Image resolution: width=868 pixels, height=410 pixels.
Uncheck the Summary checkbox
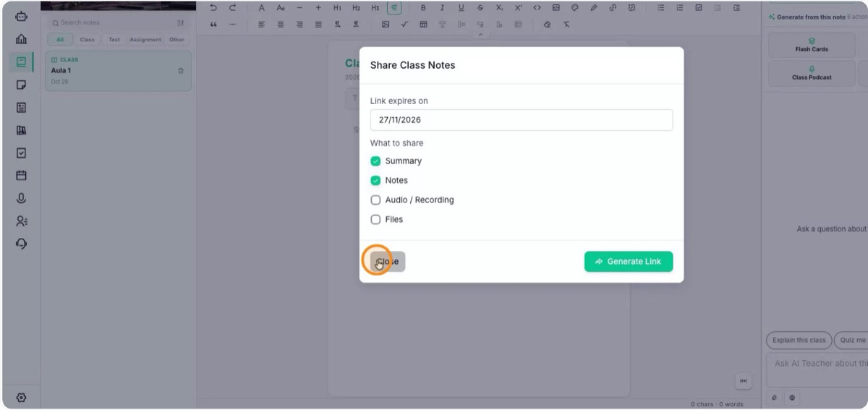coord(375,161)
